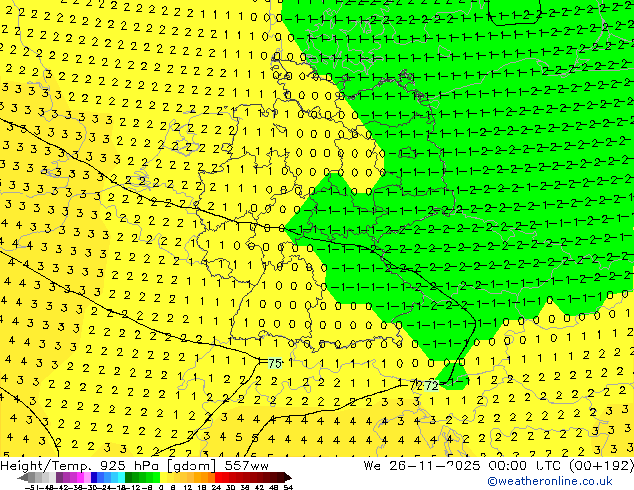
Task: Click the legend value 54
Action: pyautogui.click(x=287, y=488)
